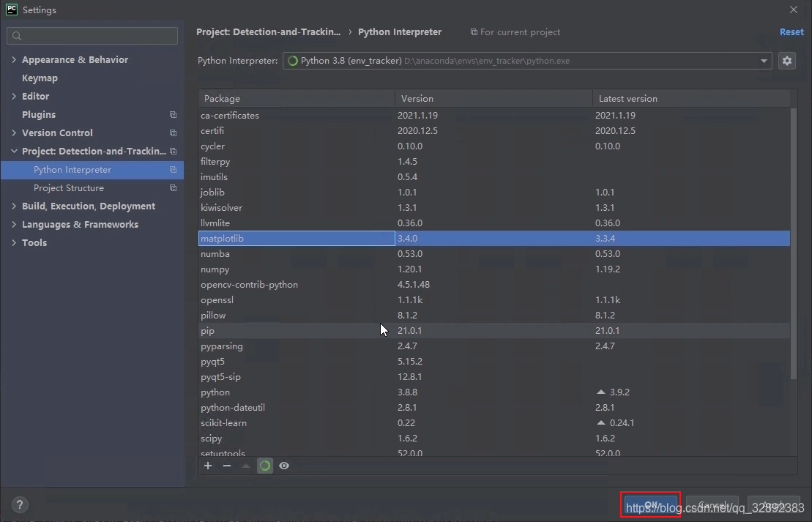
Task: Select the imutils package row
Action: [494, 176]
